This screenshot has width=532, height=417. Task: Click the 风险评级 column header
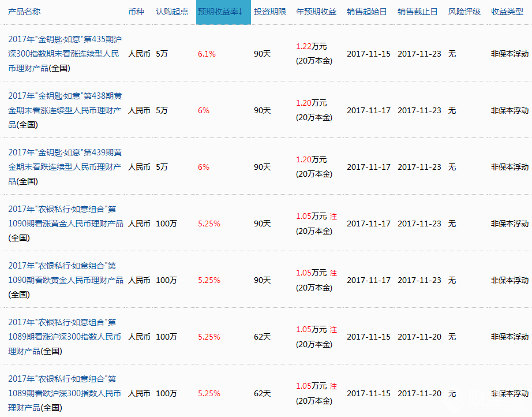click(464, 11)
